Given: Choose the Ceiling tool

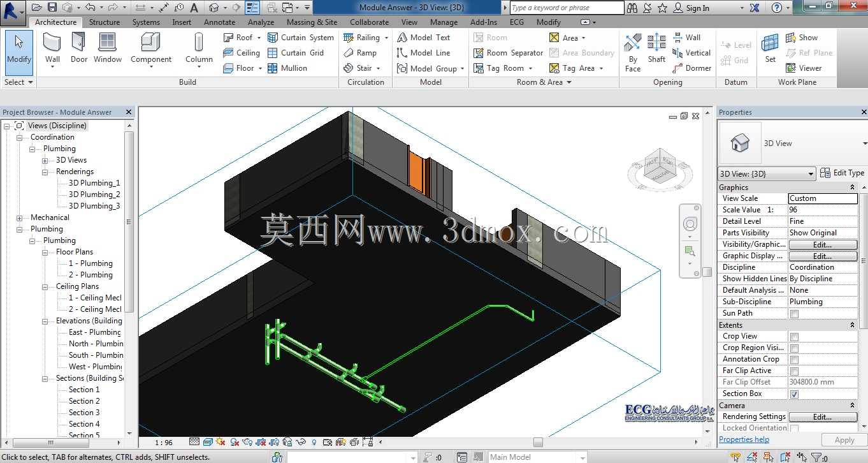Looking at the screenshot, I should [242, 53].
